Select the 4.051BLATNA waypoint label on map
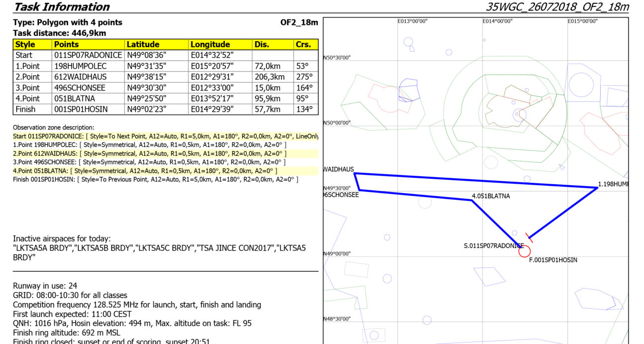The image size is (644, 344). [x=490, y=196]
